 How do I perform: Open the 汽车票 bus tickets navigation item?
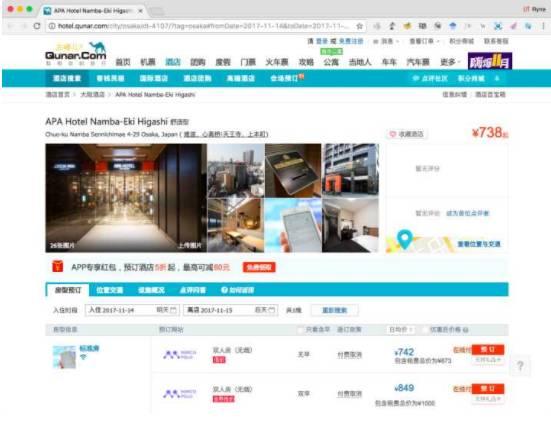(418, 62)
